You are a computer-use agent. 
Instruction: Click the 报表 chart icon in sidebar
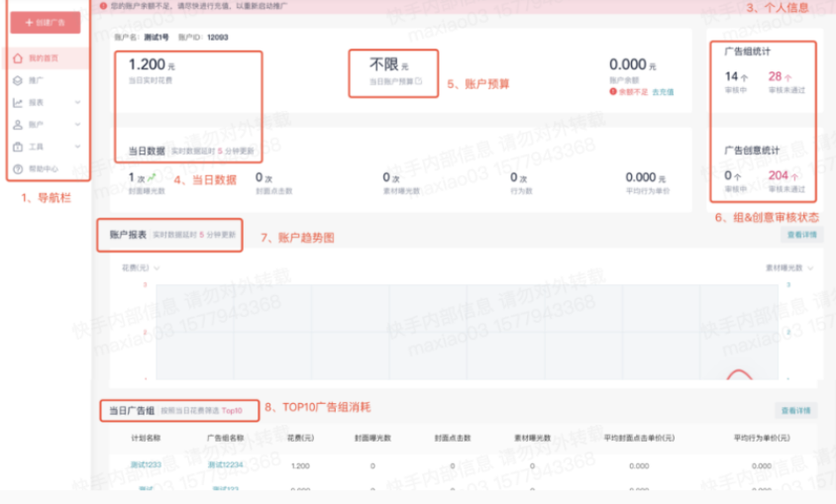click(x=18, y=102)
